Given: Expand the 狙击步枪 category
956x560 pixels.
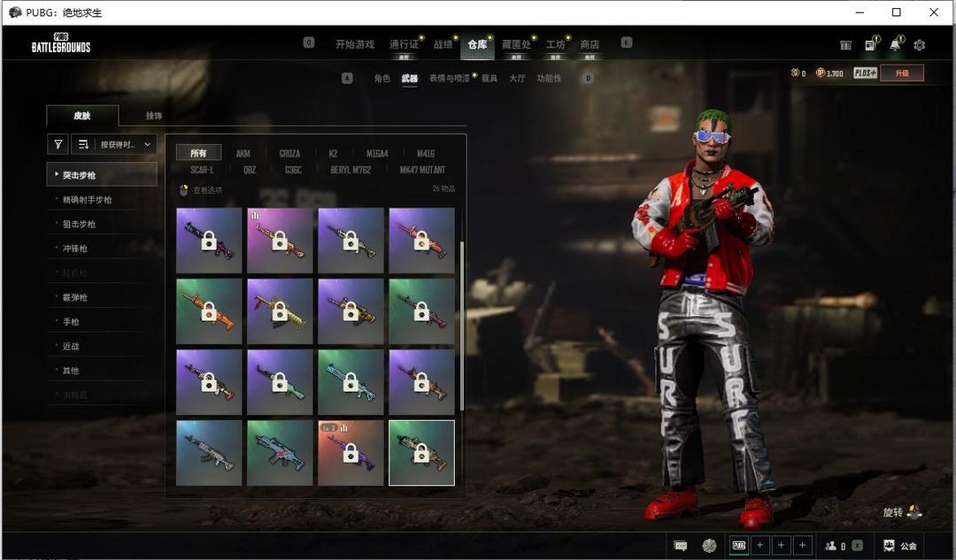Looking at the screenshot, I should [x=80, y=224].
